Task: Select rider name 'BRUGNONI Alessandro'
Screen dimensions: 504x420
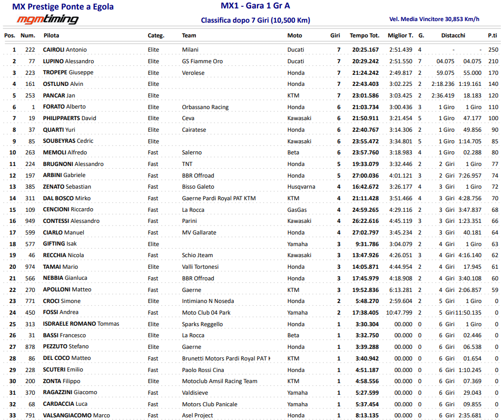Action: click(x=73, y=164)
